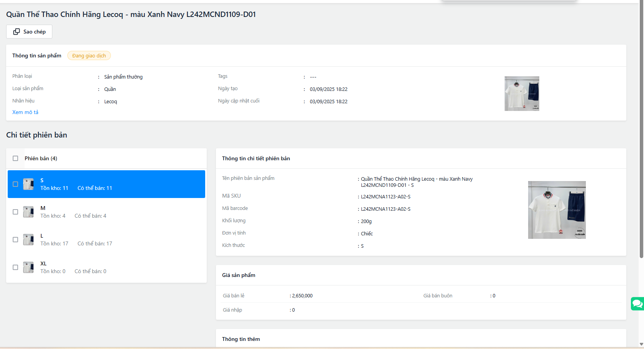
Task: Toggle the select-all Phiên bản checkbox
Action: [15, 158]
